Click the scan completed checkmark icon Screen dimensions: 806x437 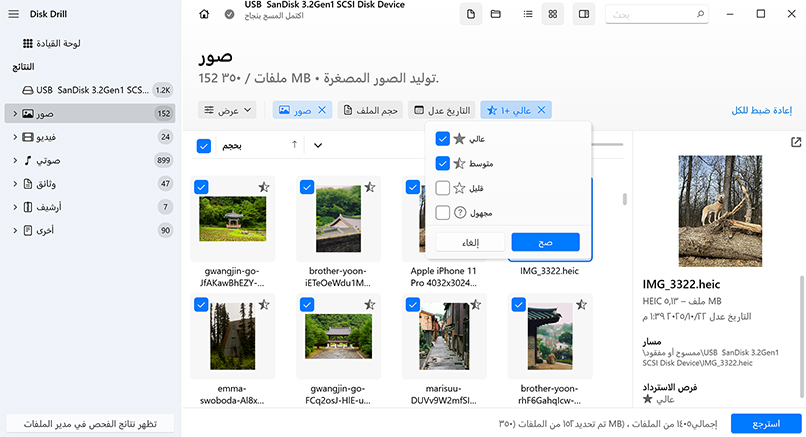(x=230, y=14)
